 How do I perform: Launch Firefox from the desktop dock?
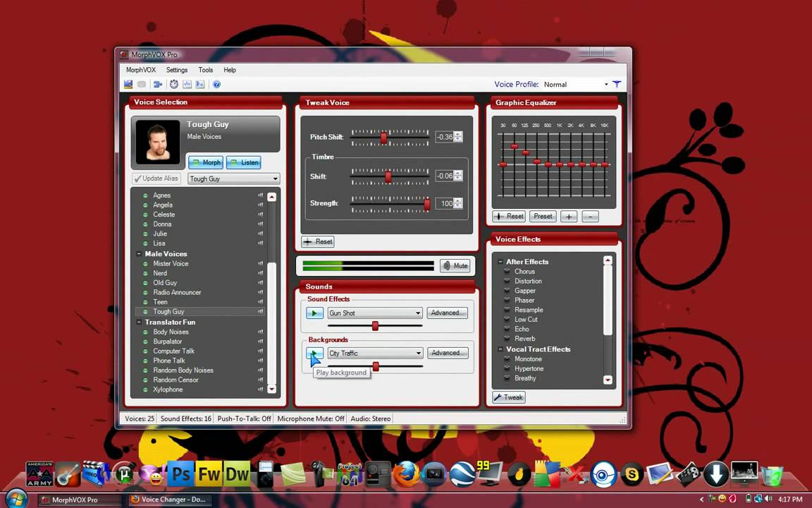tap(405, 474)
